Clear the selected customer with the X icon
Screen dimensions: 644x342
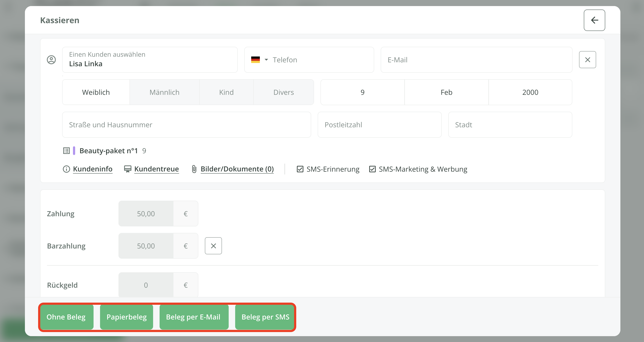click(587, 60)
